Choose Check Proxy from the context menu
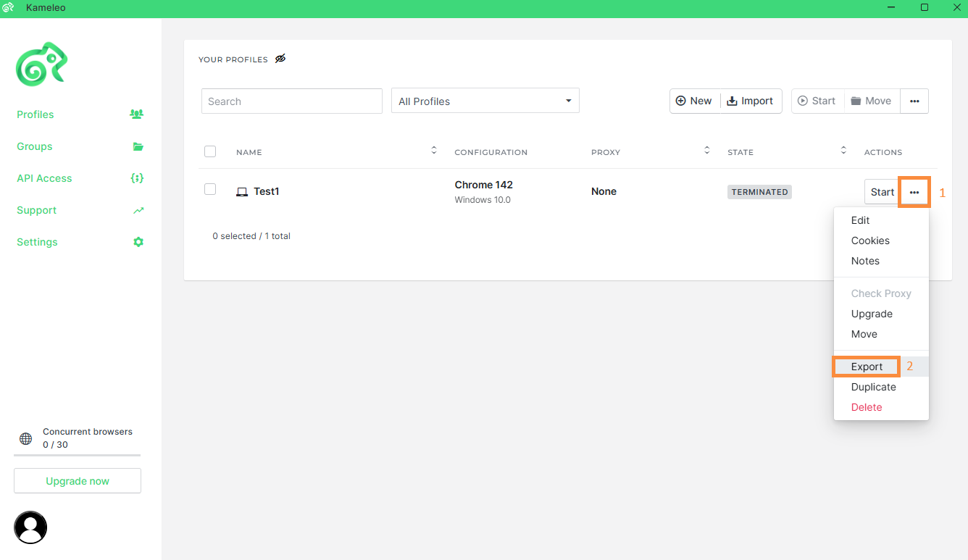Screen dimensions: 968x560 (x=881, y=293)
